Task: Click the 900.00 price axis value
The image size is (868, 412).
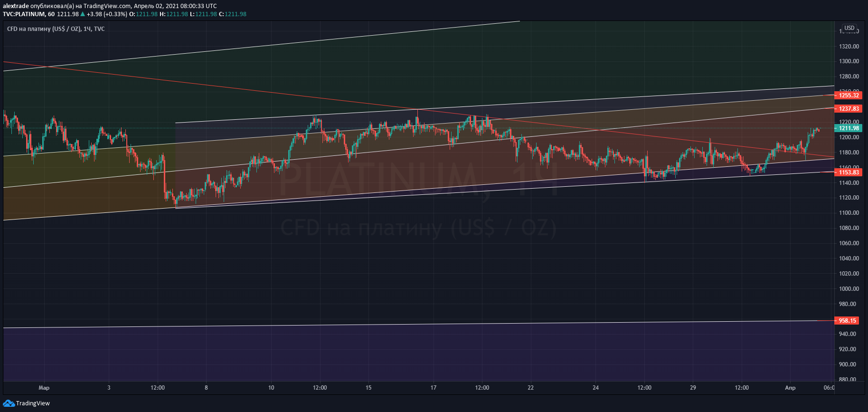Action: [x=848, y=364]
